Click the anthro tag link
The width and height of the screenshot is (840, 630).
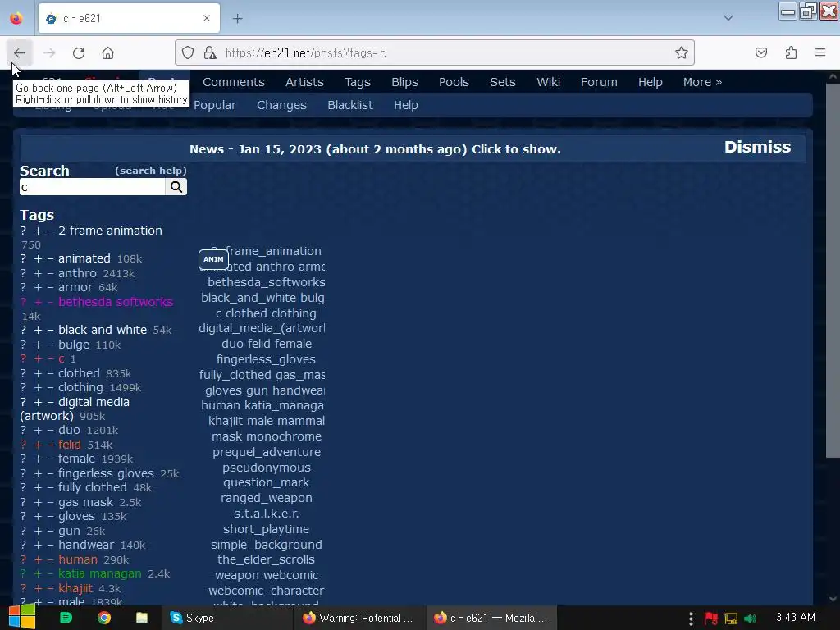(x=77, y=272)
